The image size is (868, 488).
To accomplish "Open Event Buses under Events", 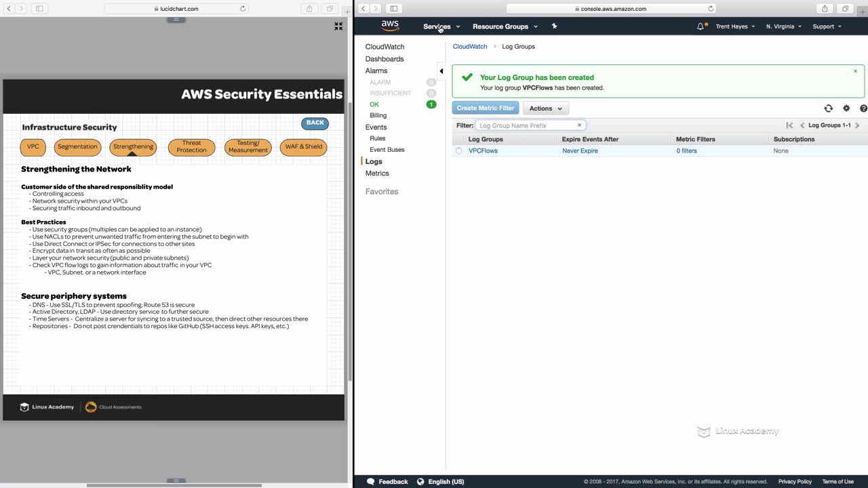I will [x=387, y=150].
